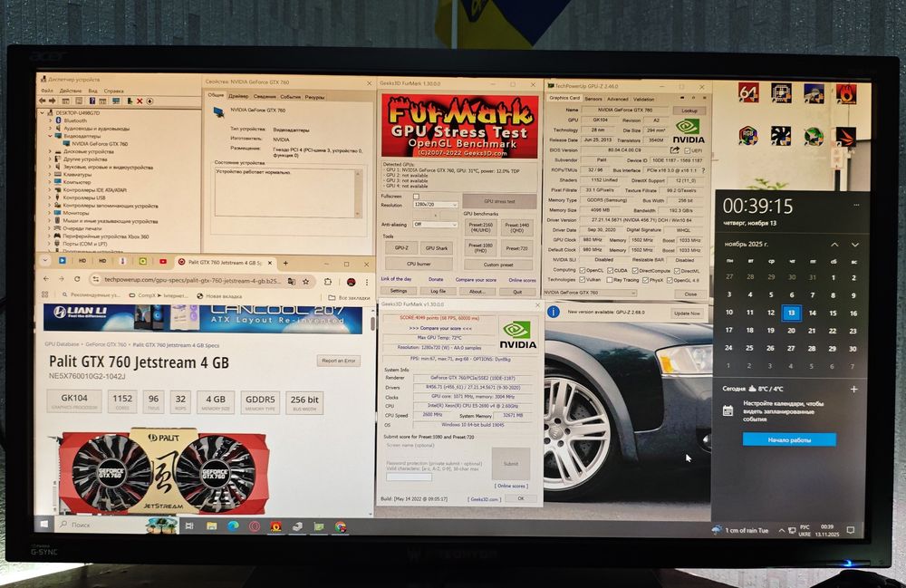The image size is (906, 588).
Task: Open the Справка menu in Device Manager
Action: [114, 91]
